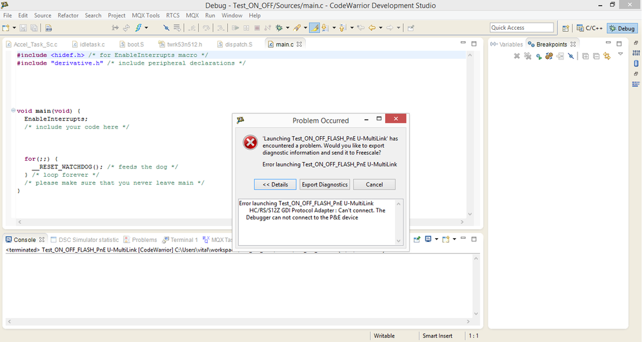Toggle Skip All Breakpoints in Breakpoints view
644x342 pixels.
pos(571,56)
